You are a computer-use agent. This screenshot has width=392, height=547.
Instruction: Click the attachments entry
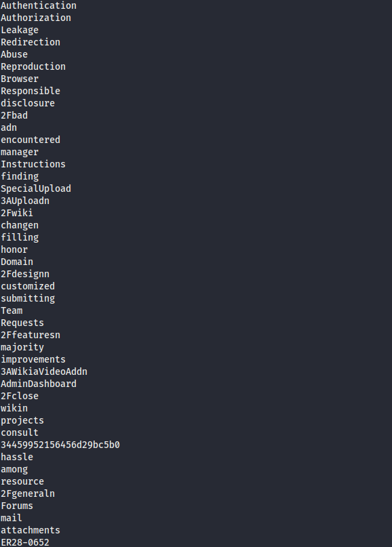tap(30, 531)
